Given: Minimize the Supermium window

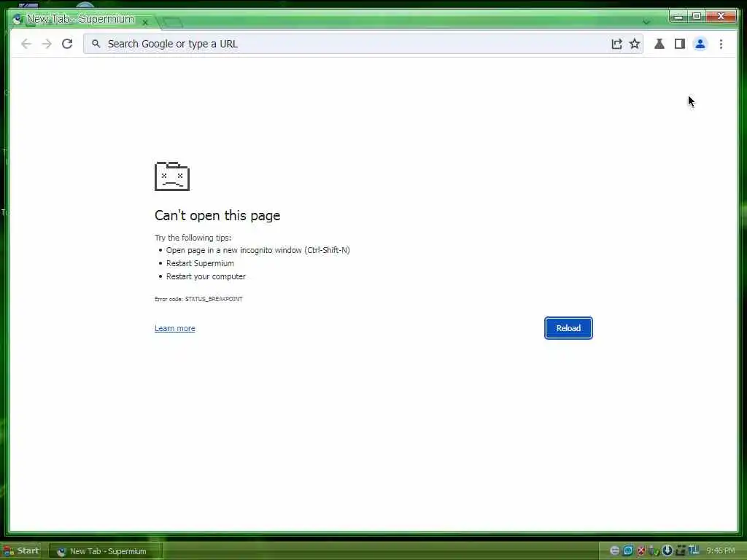Looking at the screenshot, I should (x=678, y=17).
